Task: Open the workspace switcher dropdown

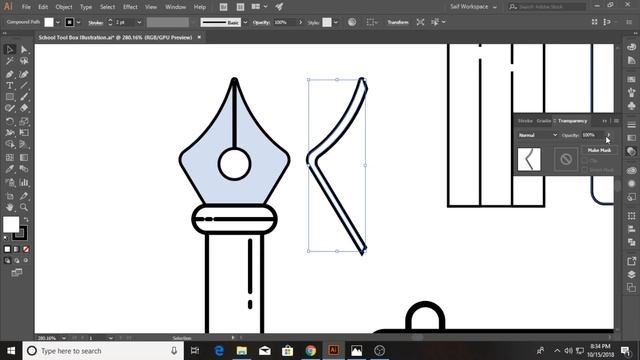Action: 473,7
